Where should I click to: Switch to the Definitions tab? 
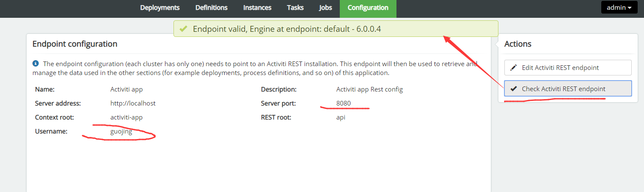point(212,8)
